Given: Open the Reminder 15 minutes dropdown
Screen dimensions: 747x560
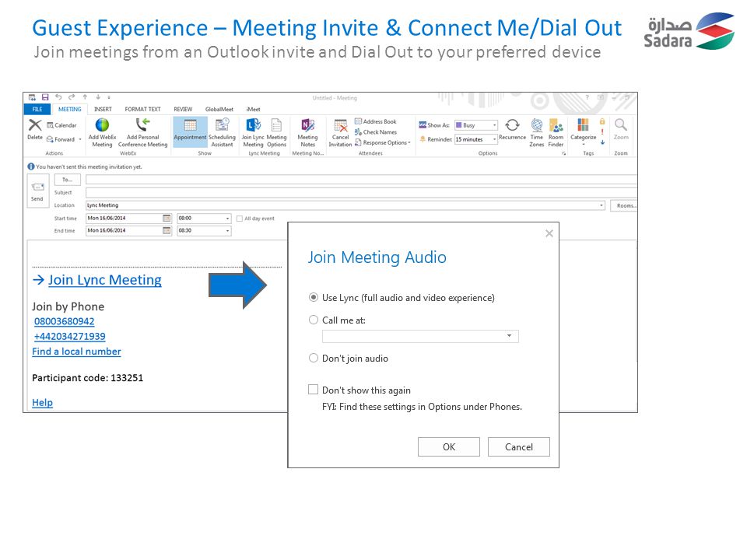Looking at the screenshot, I should tap(495, 139).
